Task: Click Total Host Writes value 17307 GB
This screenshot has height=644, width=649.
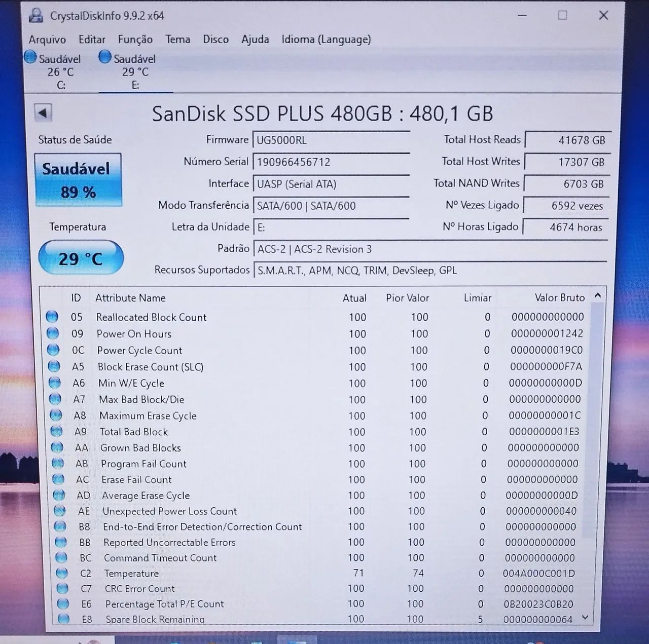Action: click(567, 162)
